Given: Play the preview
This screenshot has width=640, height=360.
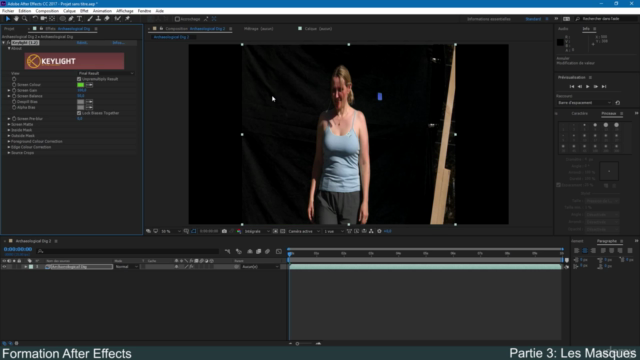Looking at the screenshot, I should coord(588,87).
